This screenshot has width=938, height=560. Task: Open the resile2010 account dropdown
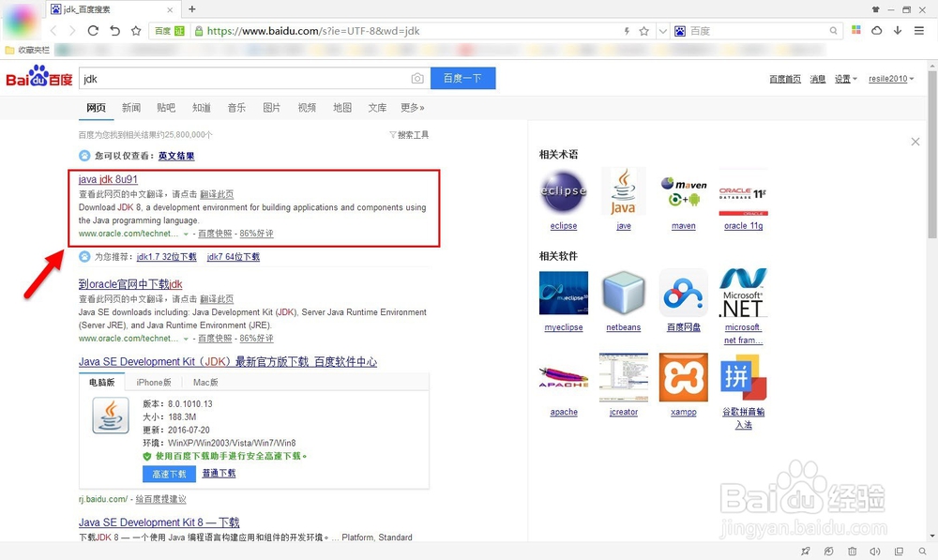(x=891, y=79)
